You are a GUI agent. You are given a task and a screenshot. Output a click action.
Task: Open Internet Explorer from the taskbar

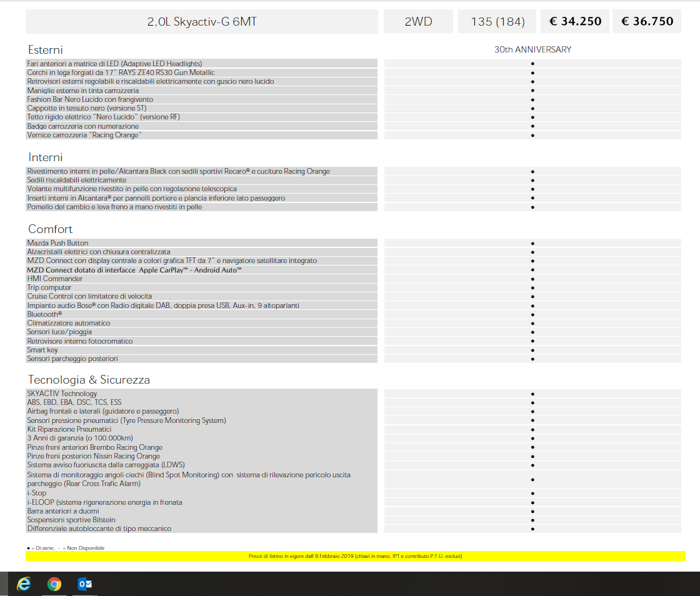tap(23, 584)
